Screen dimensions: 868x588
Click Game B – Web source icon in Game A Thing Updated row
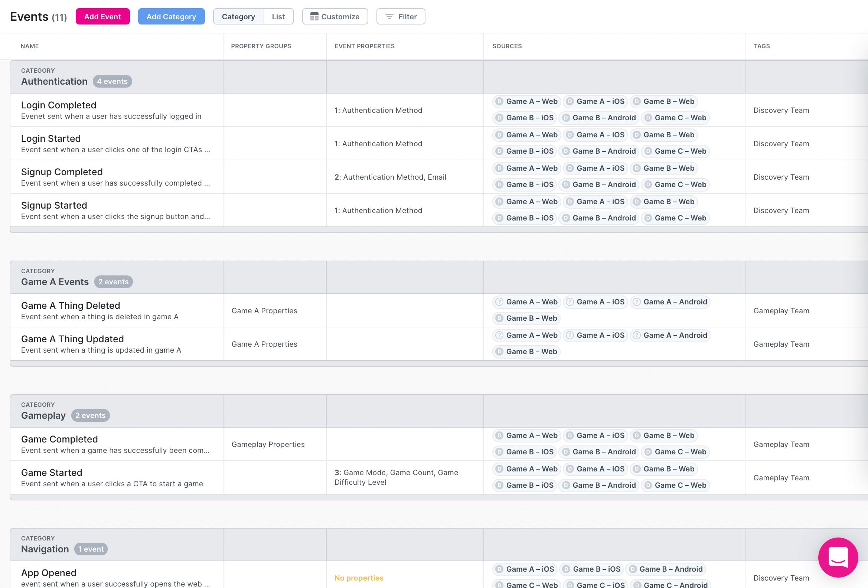tap(499, 352)
